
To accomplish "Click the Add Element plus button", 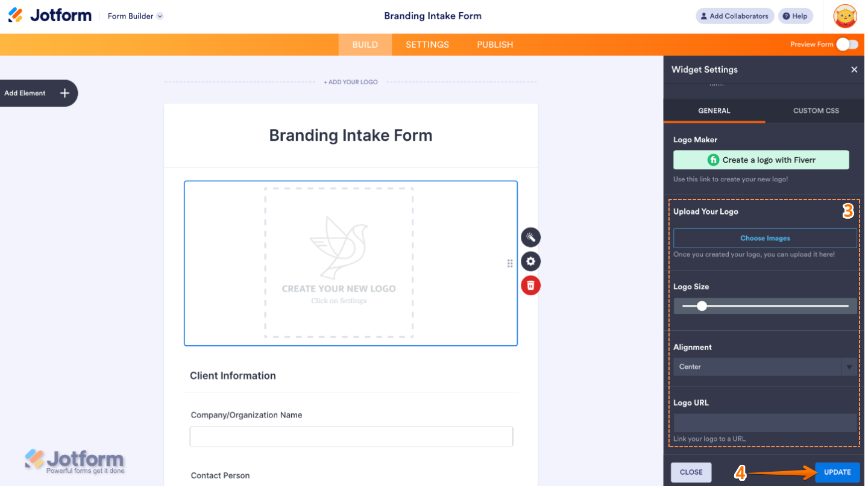I will click(x=63, y=93).
